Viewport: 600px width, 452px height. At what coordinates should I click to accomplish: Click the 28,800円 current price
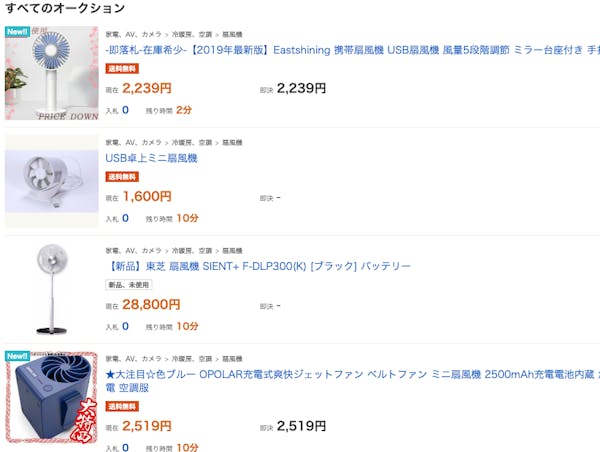[151, 305]
